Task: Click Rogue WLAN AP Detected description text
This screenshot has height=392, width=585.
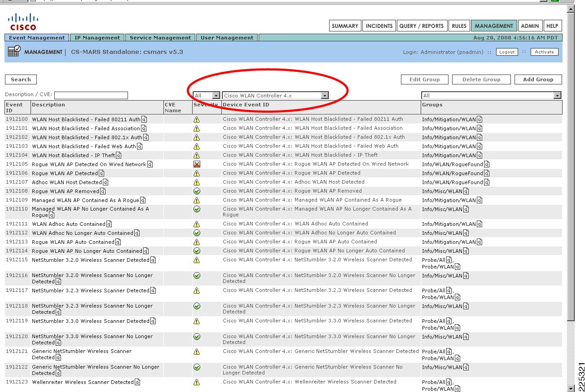Action: tap(65, 173)
